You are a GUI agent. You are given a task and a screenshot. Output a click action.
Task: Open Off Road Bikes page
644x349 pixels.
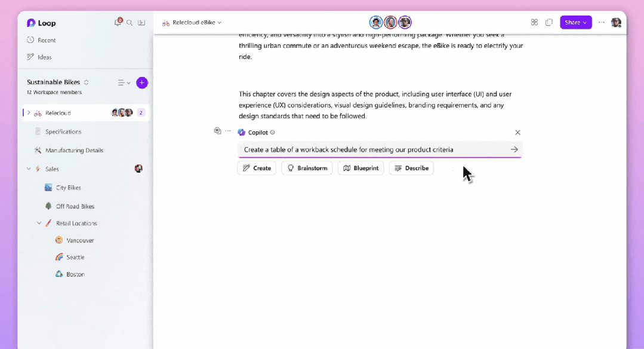pyautogui.click(x=75, y=206)
